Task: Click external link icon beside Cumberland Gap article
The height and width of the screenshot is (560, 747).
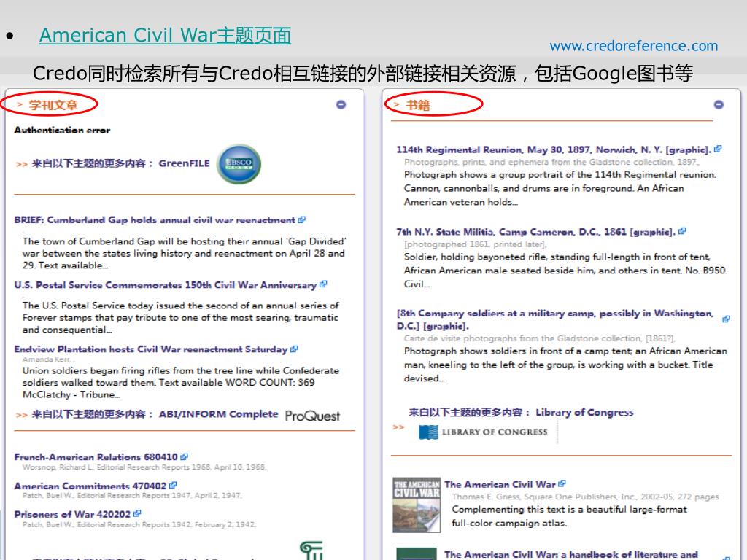Action: coord(301,219)
